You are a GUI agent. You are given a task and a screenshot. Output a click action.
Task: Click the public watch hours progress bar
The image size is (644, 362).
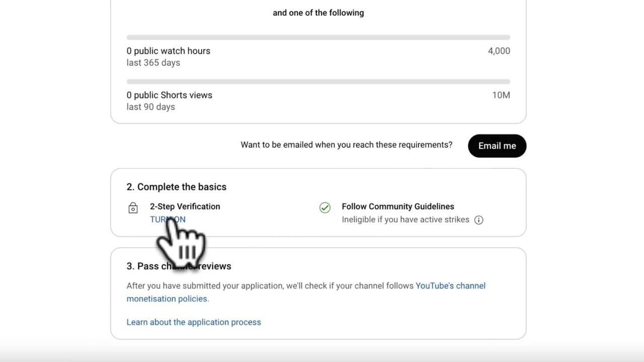point(318,37)
